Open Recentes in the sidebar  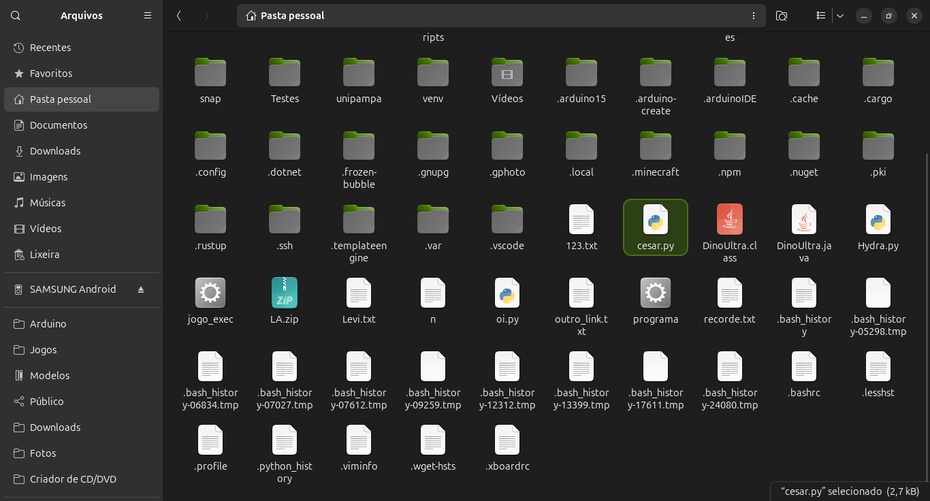click(81, 47)
